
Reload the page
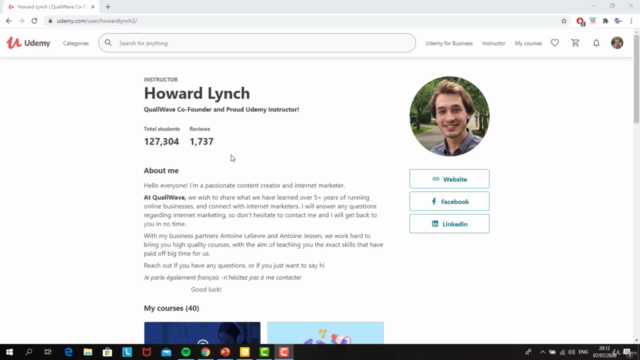click(x=34, y=21)
